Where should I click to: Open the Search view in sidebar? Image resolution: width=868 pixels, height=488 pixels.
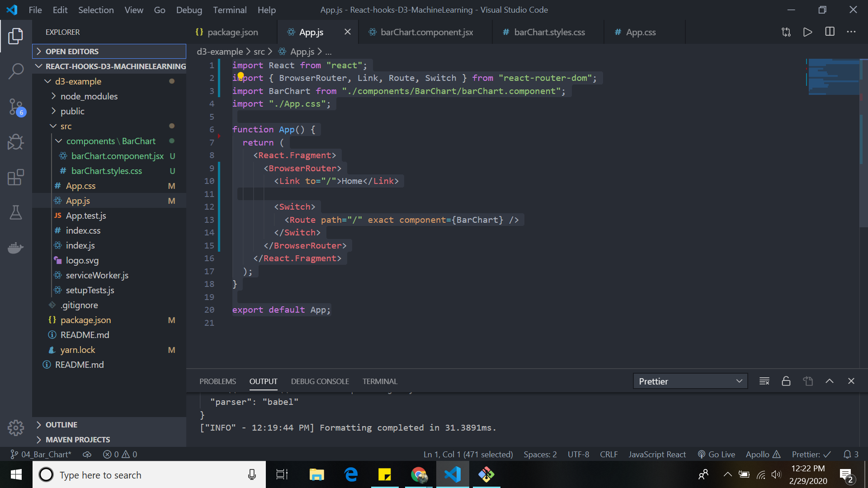coord(16,71)
